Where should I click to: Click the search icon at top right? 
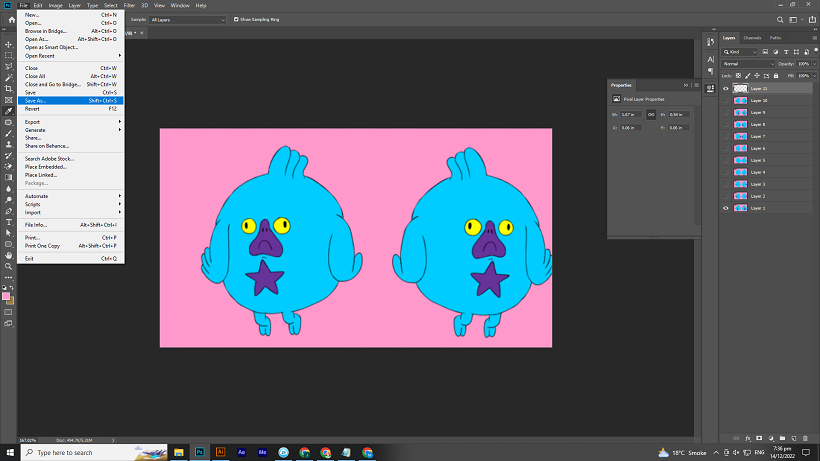pos(780,20)
